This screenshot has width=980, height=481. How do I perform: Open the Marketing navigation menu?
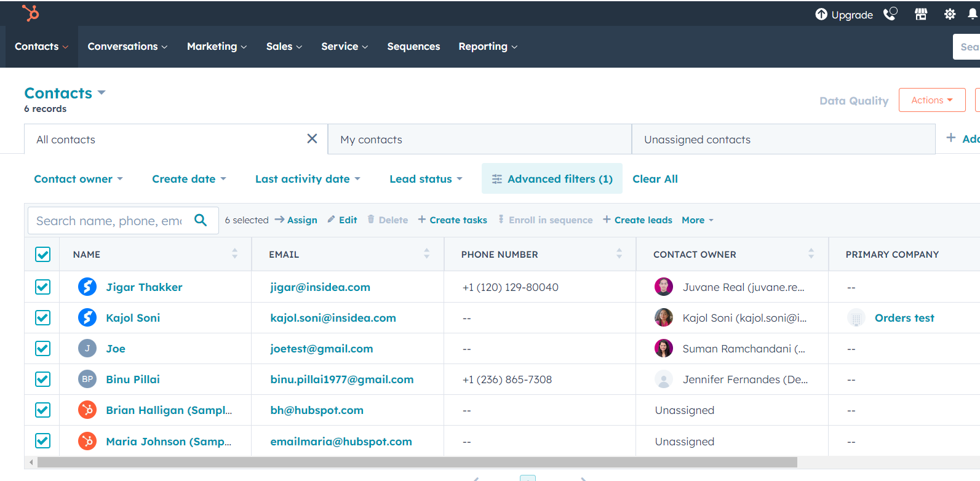pyautogui.click(x=217, y=47)
